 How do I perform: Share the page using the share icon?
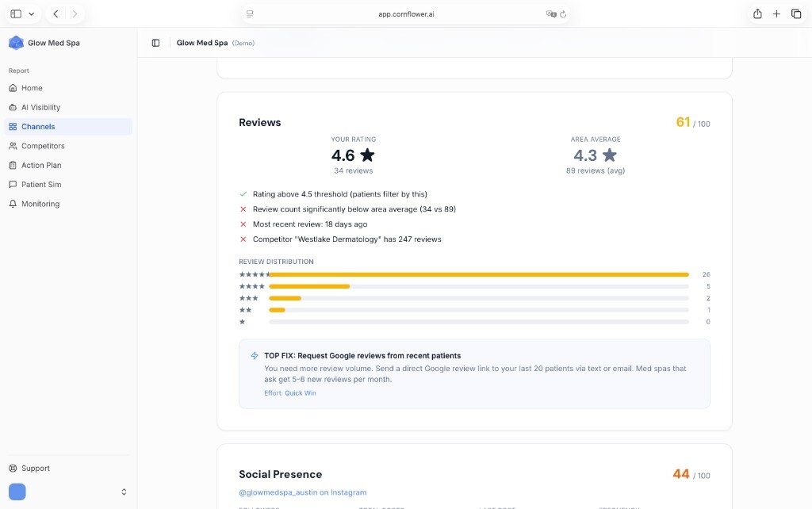coord(756,13)
